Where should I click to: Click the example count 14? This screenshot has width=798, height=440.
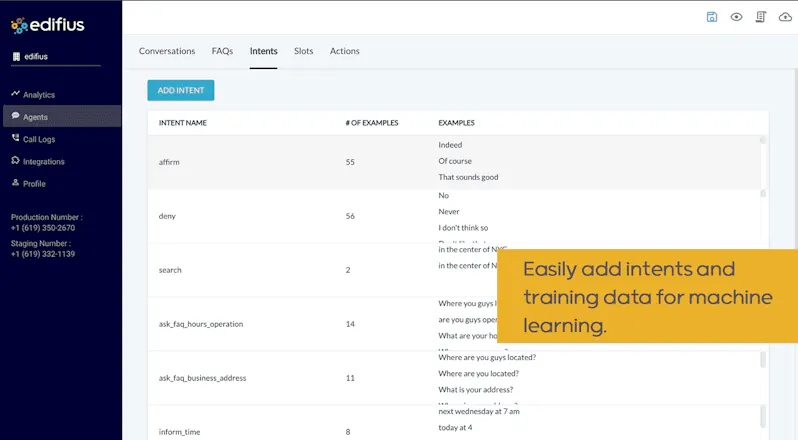(x=350, y=324)
